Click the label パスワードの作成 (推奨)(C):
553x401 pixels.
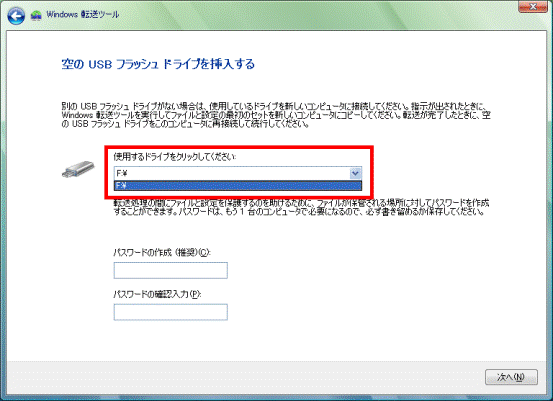click(162, 253)
